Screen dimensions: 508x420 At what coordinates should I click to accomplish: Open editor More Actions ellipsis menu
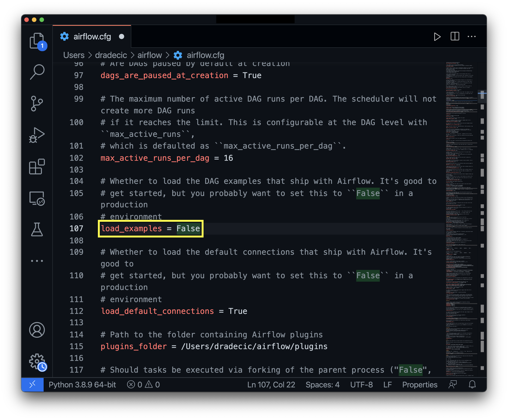point(472,37)
